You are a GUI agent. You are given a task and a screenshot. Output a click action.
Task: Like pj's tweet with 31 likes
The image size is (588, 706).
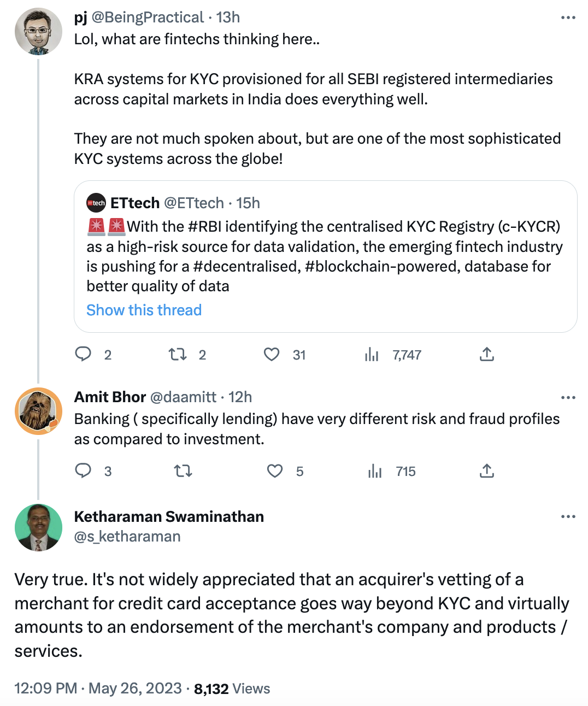point(272,355)
